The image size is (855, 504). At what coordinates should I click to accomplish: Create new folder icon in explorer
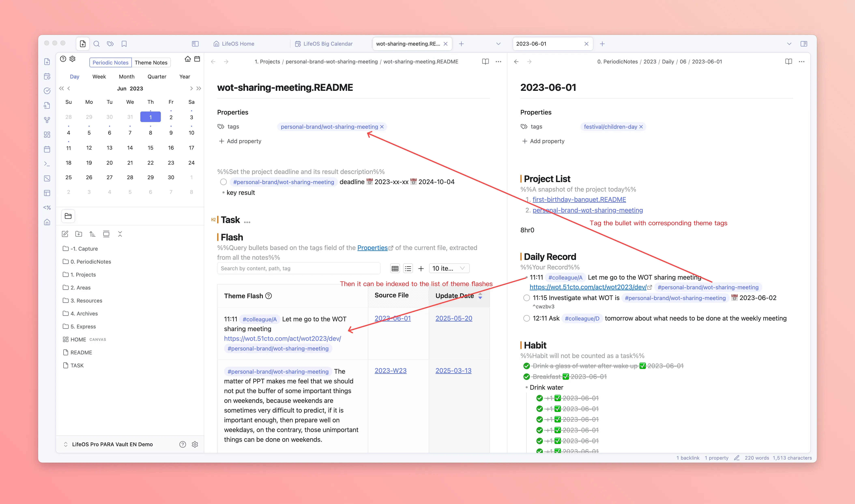(79, 234)
